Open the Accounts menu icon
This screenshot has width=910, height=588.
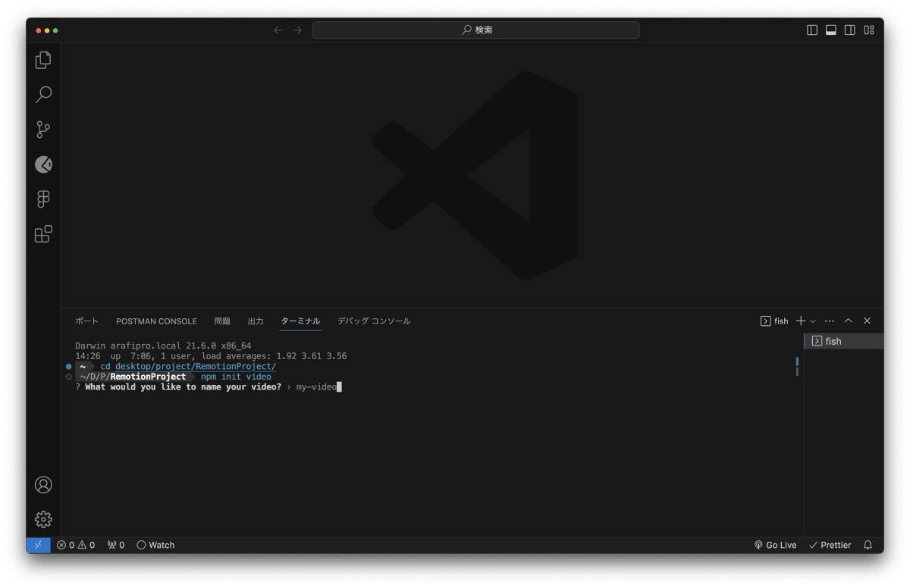[x=43, y=485]
